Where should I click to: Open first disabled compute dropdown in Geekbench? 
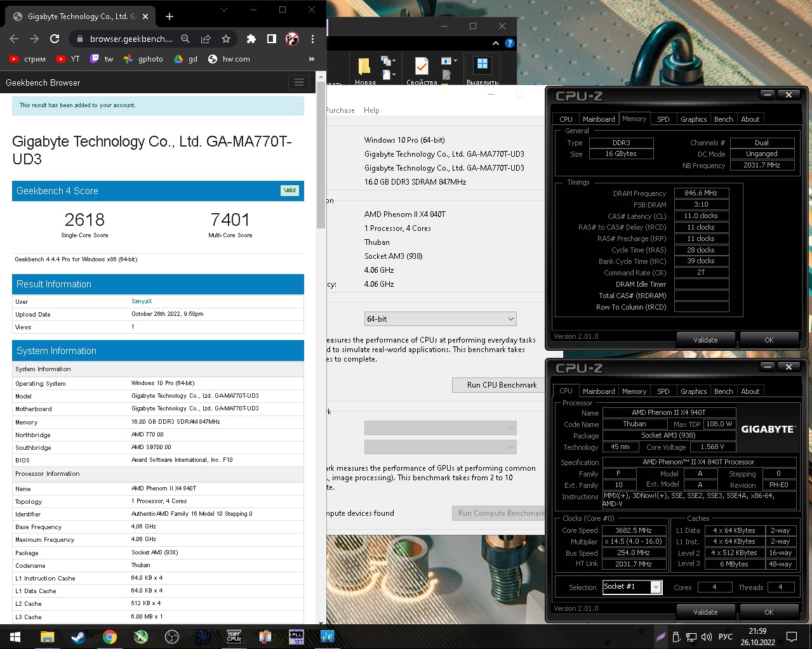point(440,428)
